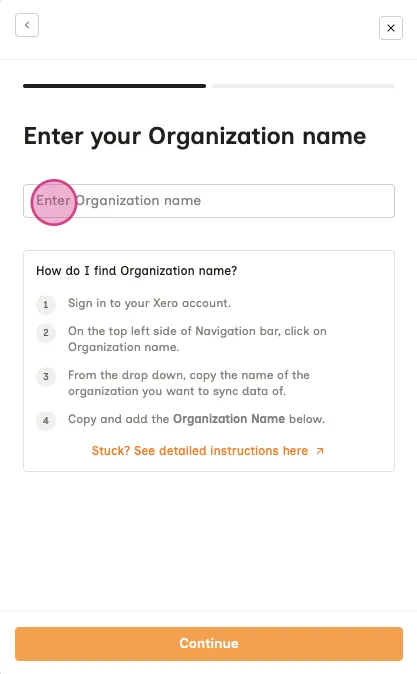Select the 'From the drop down, copy the name' instruction
The width and height of the screenshot is (417, 674).
pos(189,383)
